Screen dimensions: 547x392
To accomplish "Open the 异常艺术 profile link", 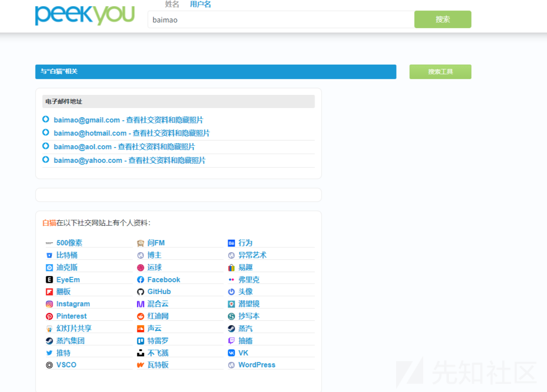I will point(252,255).
